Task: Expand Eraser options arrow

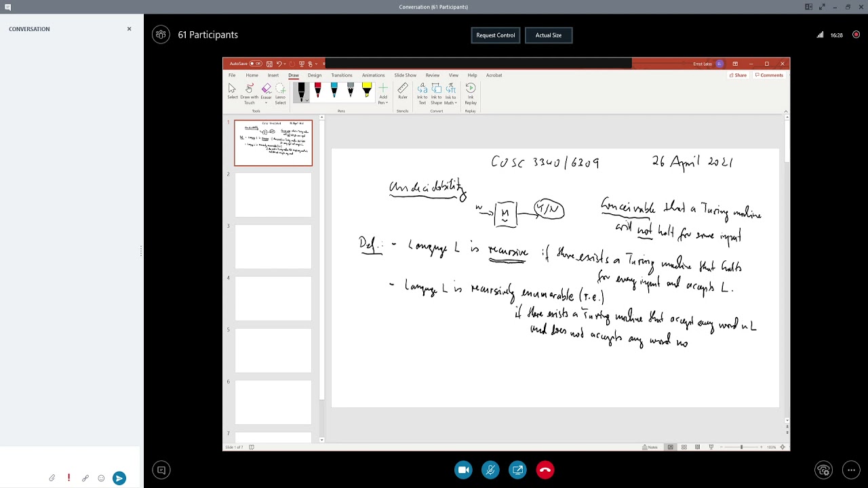Action: click(x=266, y=102)
